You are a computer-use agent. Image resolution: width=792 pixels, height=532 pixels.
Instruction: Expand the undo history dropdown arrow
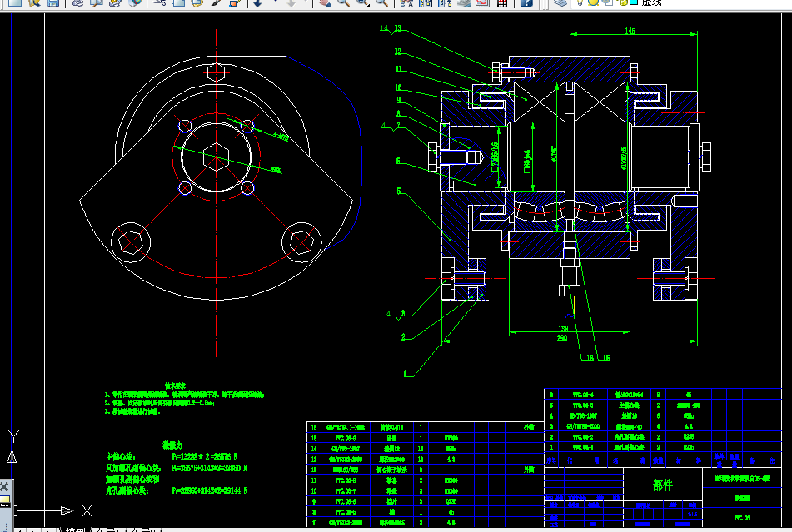pyautogui.click(x=276, y=2)
